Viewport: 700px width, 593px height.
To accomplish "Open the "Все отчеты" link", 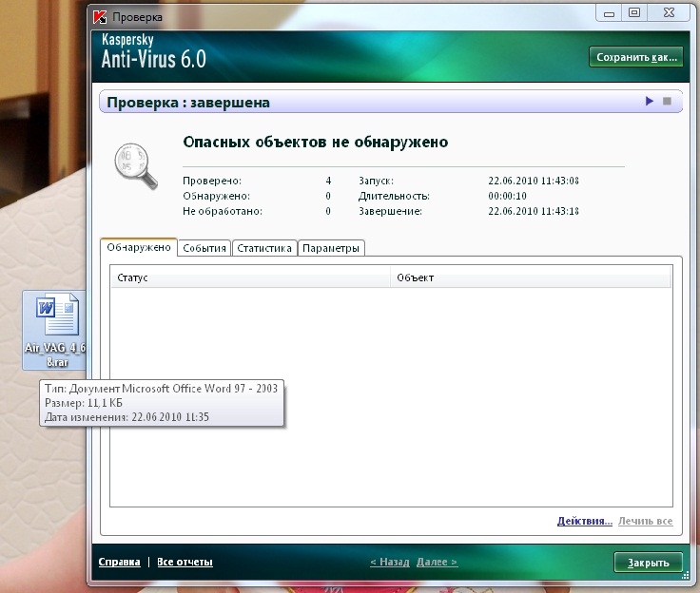I will click(x=185, y=562).
